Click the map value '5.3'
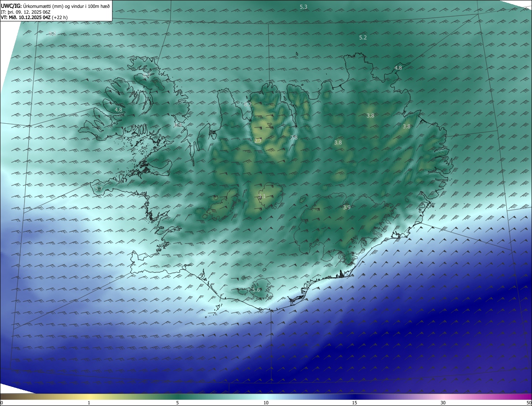The image size is (532, 406). [x=303, y=7]
